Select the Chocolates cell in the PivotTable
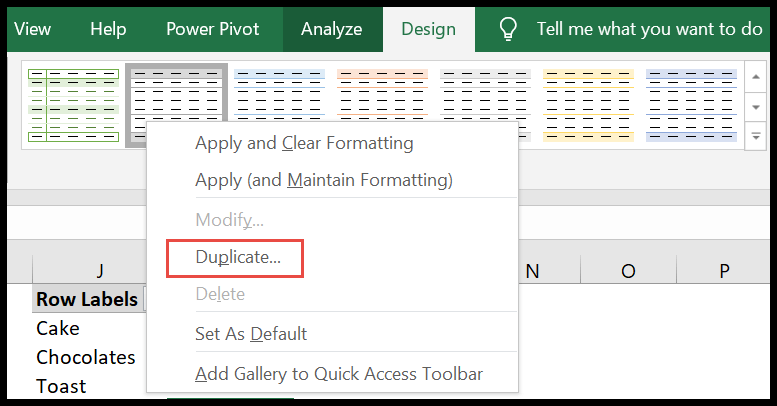The image size is (777, 406). click(x=86, y=357)
